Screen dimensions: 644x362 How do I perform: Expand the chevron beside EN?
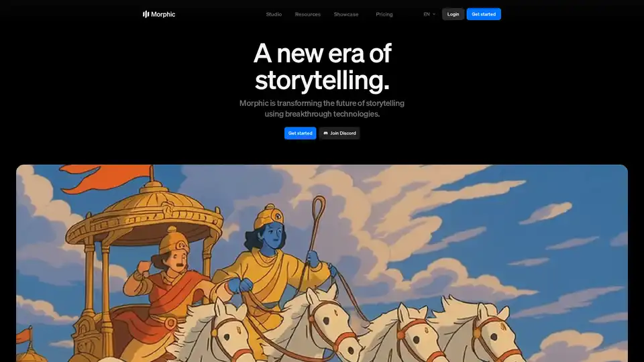434,14
